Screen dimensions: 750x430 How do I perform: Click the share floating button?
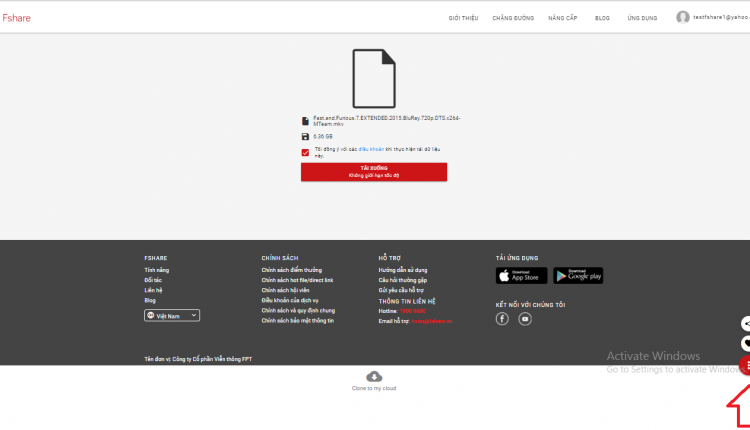746,324
